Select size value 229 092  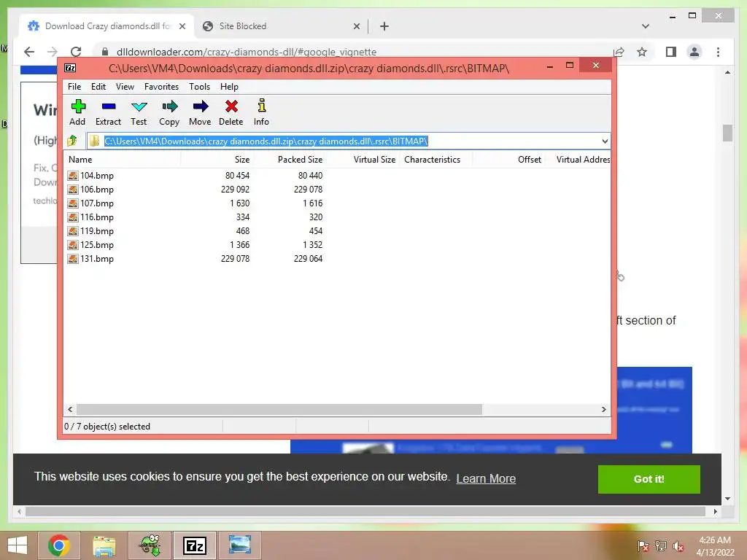235,190
